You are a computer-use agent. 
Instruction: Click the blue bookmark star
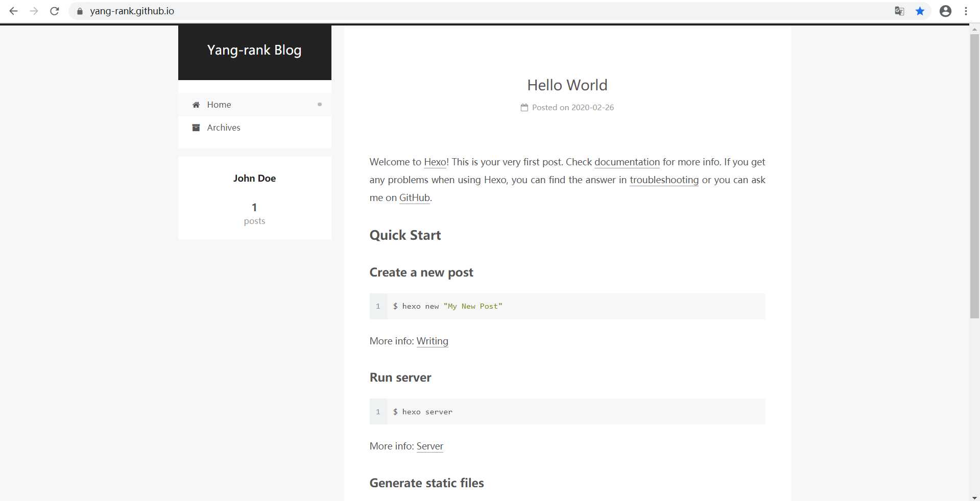(x=920, y=11)
